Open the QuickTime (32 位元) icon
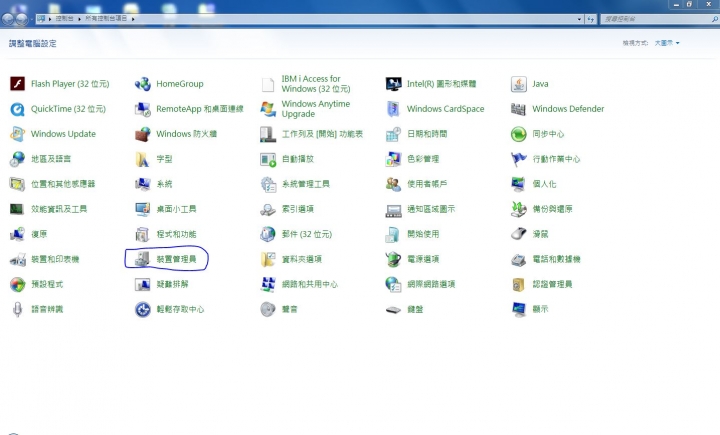The height and width of the screenshot is (435, 720). pos(17,109)
